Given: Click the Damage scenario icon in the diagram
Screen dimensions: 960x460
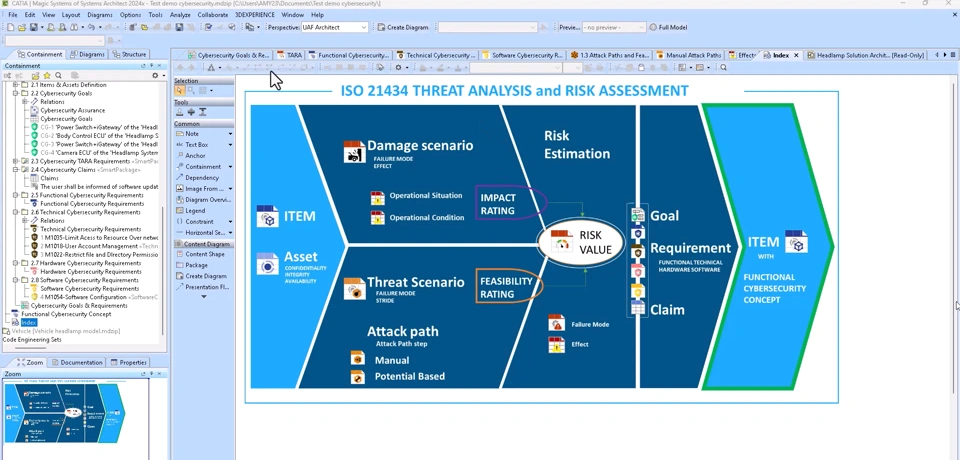Looking at the screenshot, I should click(354, 152).
